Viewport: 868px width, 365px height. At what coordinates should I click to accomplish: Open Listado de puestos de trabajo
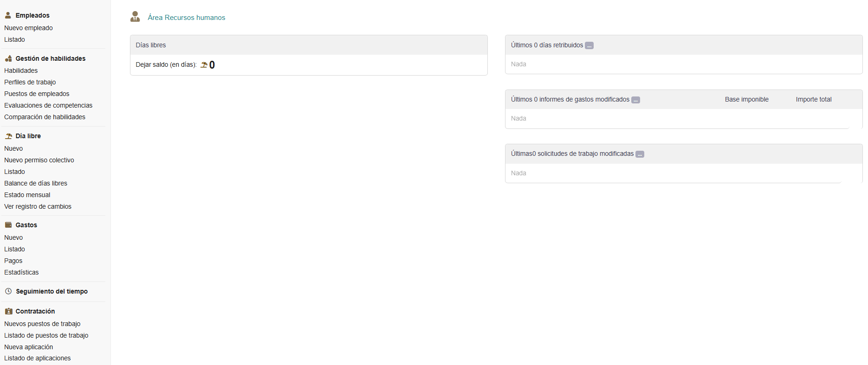click(x=46, y=335)
